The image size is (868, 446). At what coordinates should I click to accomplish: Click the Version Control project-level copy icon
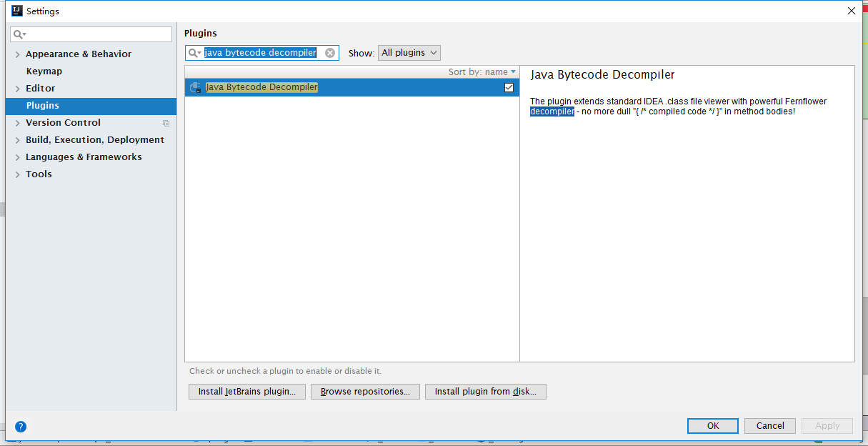(166, 123)
